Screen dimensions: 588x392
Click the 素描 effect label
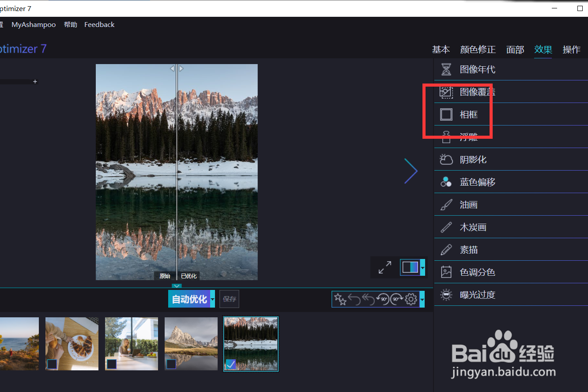[x=469, y=250]
